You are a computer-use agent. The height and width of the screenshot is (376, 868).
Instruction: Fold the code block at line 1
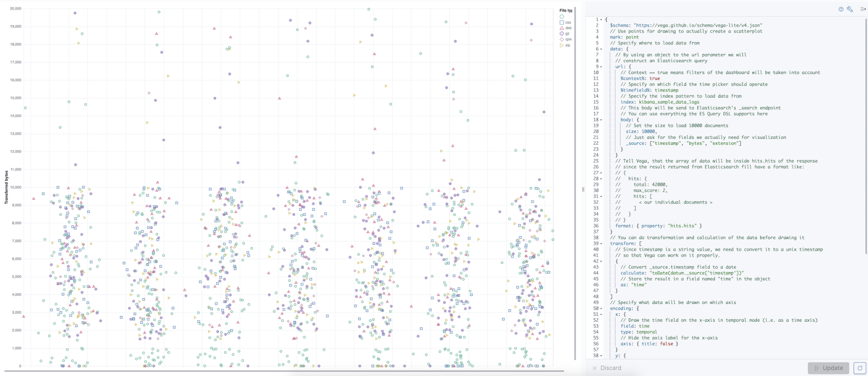(601, 20)
